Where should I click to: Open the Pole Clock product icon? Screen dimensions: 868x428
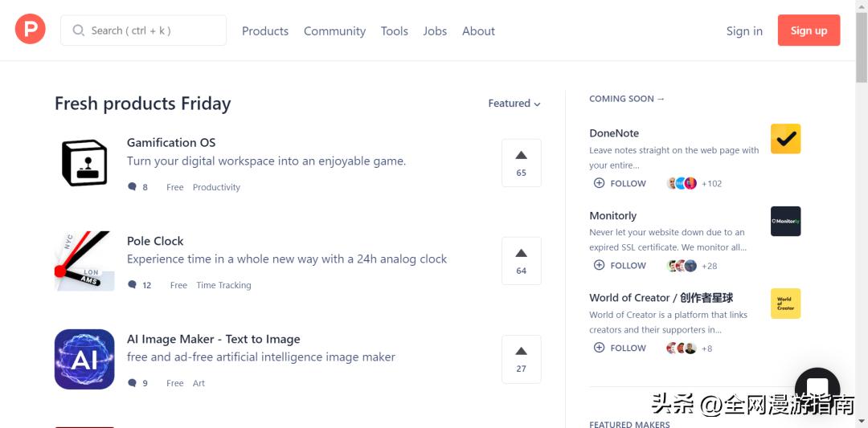click(x=84, y=261)
